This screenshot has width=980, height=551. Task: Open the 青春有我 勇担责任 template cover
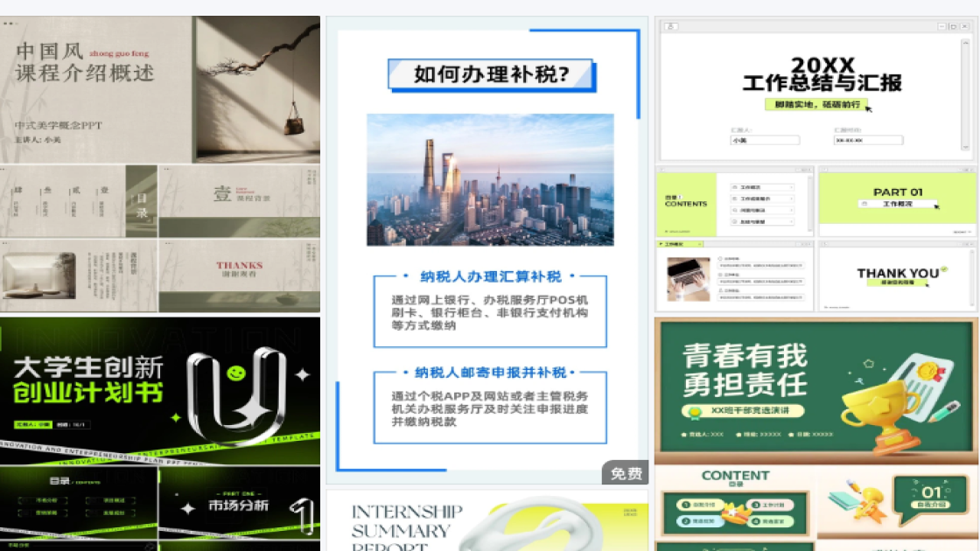(x=815, y=390)
